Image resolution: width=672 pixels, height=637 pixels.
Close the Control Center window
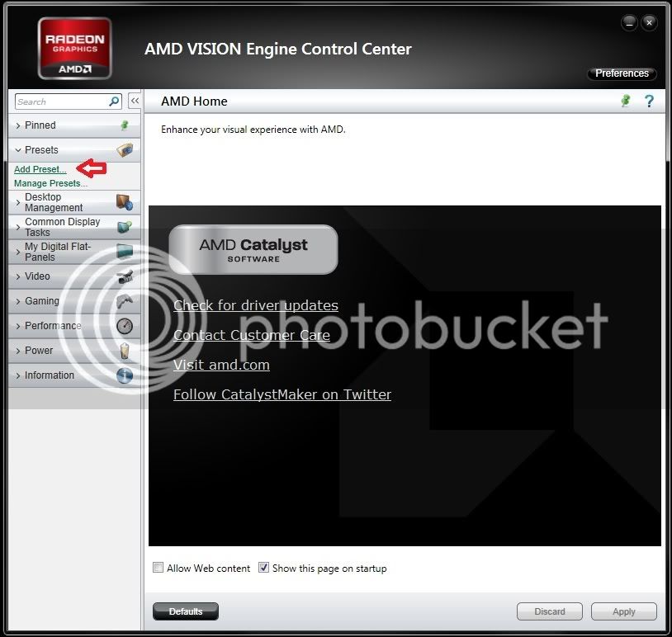click(649, 23)
